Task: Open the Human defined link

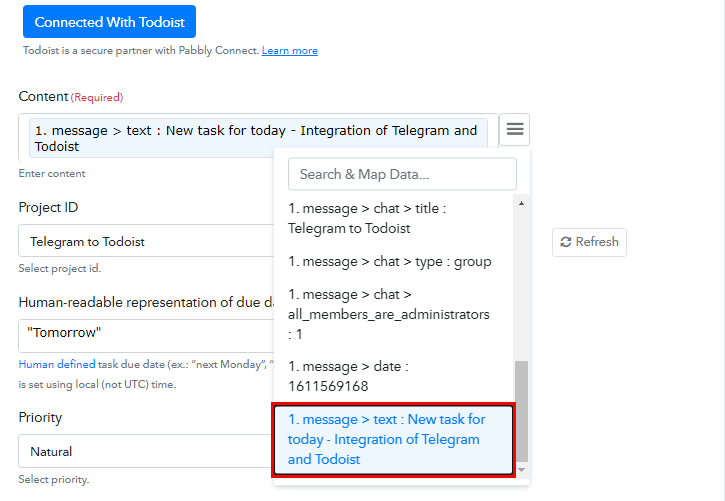Action: point(57,364)
